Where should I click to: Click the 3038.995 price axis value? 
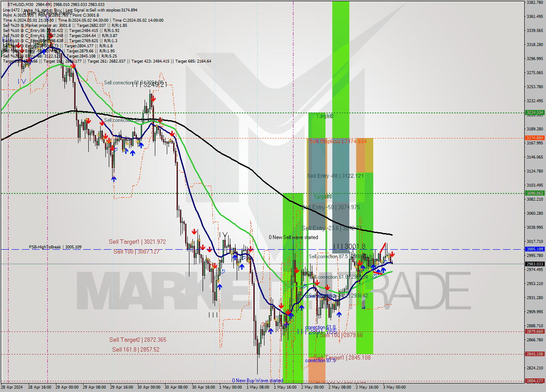534,227
